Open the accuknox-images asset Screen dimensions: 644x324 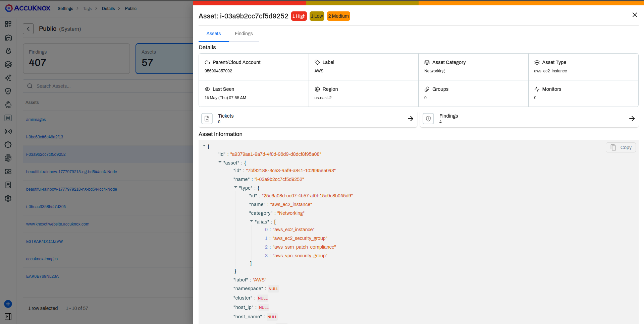(x=42, y=259)
